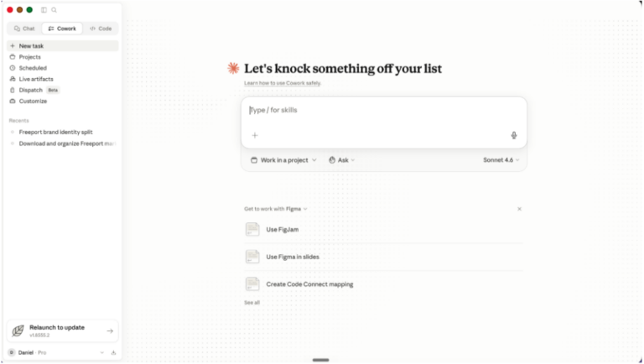Click the microphone dictation icon
Screen dimensions: 644x364
click(x=514, y=135)
